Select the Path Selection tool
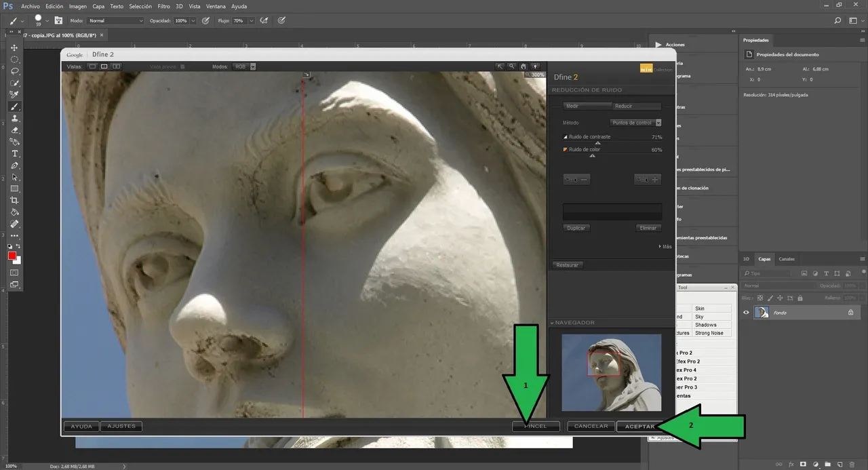This screenshot has width=868, height=470. click(x=14, y=177)
